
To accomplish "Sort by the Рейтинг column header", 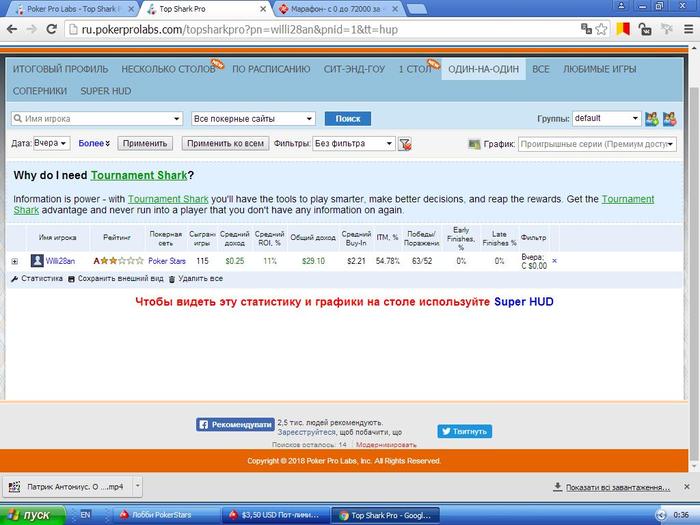I will click(117, 238).
